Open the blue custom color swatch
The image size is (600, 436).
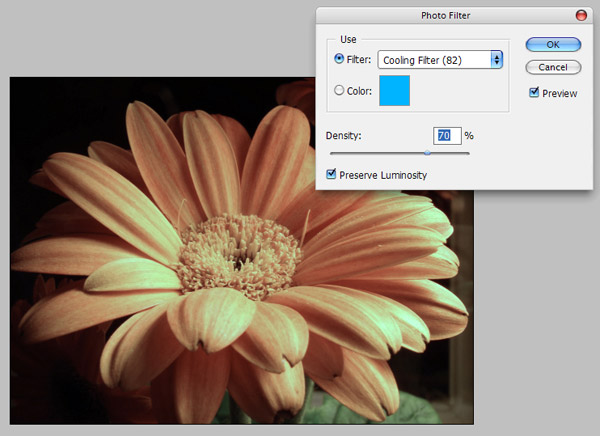pos(394,92)
